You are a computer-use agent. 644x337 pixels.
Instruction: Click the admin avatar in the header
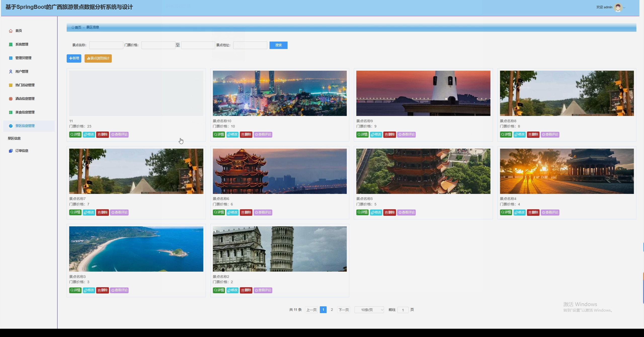(618, 7)
